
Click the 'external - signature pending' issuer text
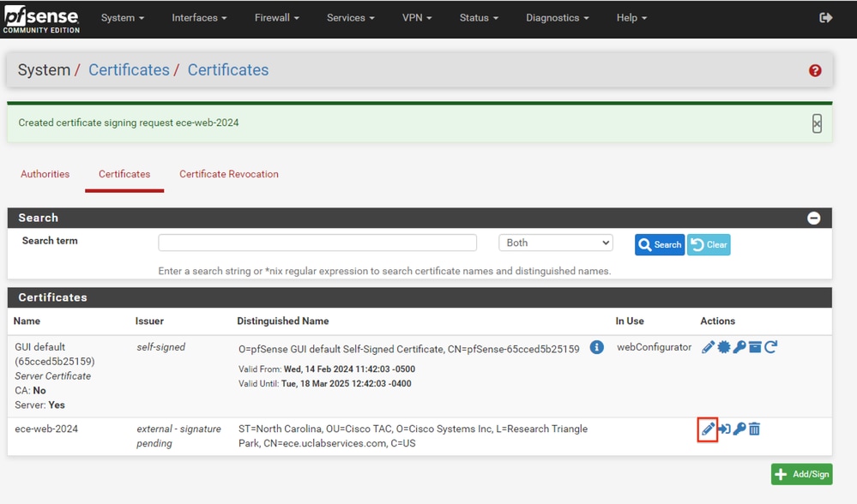point(178,436)
